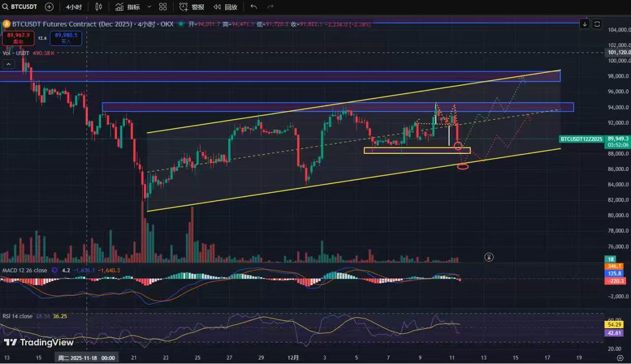The height and width of the screenshot is (364, 631).
Task: Click the MACD 12 26 close legend
Action: click(25, 270)
